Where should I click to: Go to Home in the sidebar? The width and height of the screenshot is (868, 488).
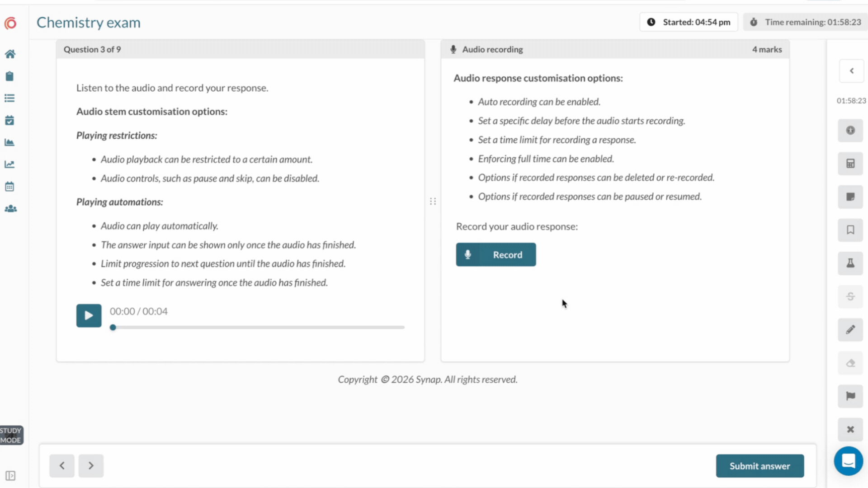(x=10, y=54)
